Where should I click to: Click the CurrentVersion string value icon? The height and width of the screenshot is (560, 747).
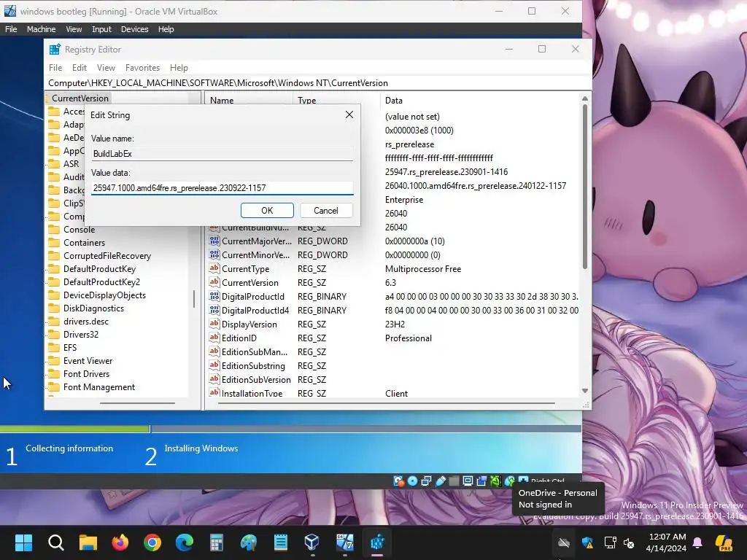click(214, 282)
